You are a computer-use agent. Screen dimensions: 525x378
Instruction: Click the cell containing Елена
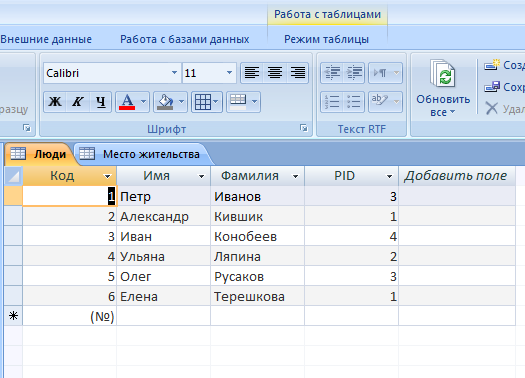coord(163,296)
